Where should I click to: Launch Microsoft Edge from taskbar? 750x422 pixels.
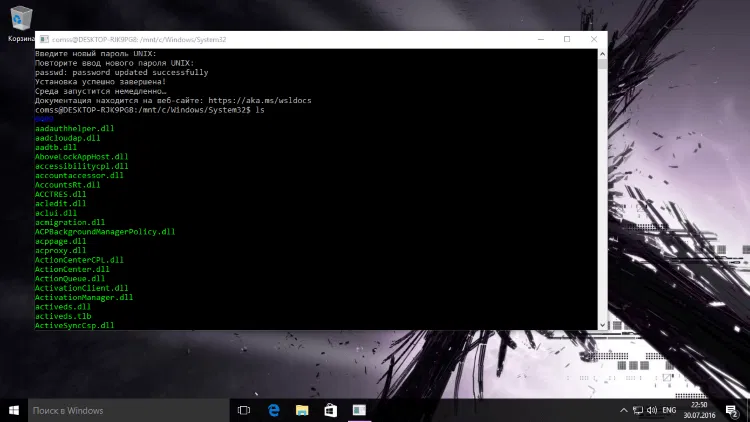coord(274,411)
